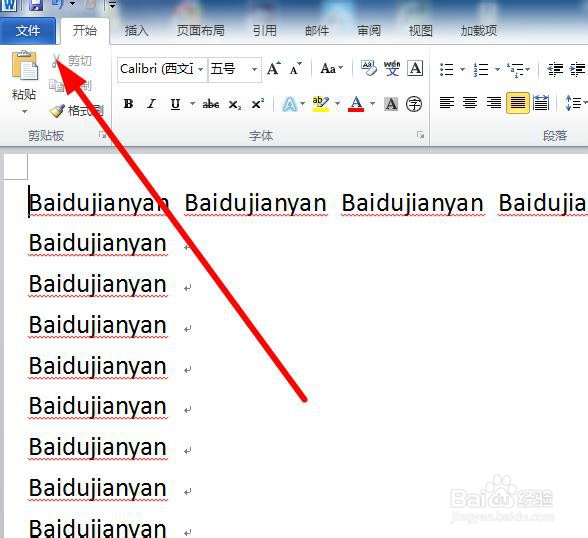588x538 pixels.
Task: Align text right in paragraph group
Action: (x=494, y=103)
